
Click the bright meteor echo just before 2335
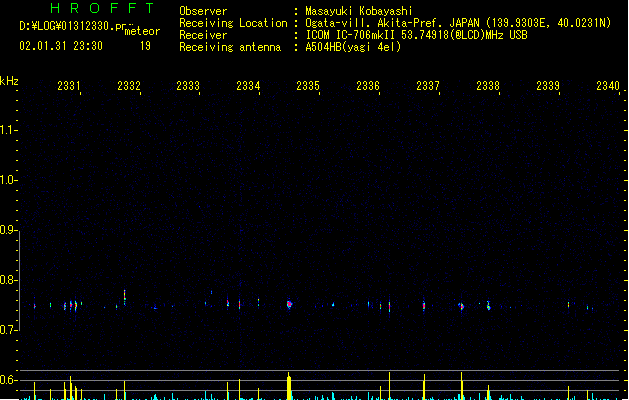tap(289, 305)
